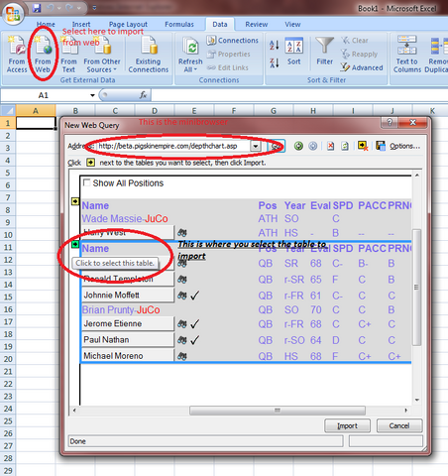Click Refresh All icon
Screen dimensions: 448x476
[x=190, y=47]
